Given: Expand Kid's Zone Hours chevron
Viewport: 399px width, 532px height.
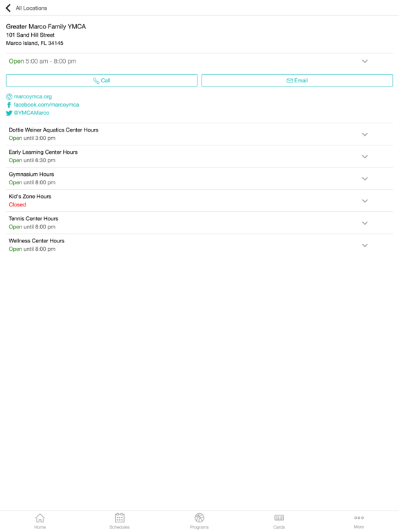Looking at the screenshot, I should [365, 201].
